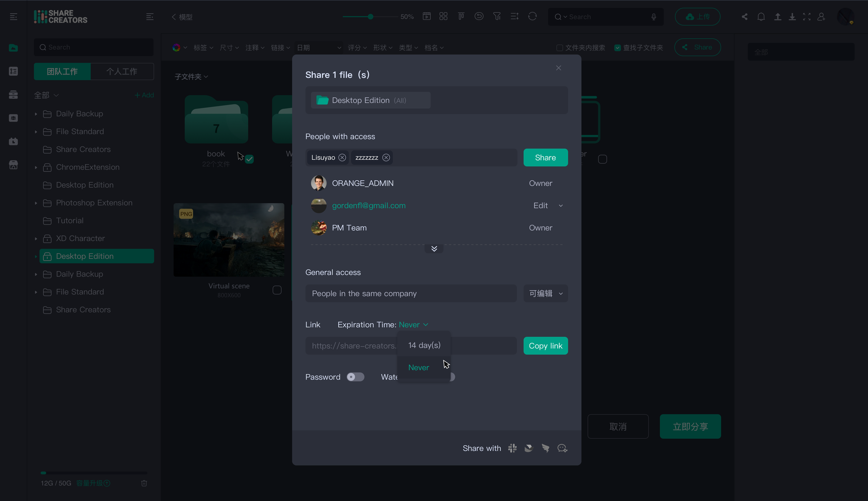This screenshot has height=501, width=868.
Task: Click the Slack share icon
Action: tap(512, 448)
